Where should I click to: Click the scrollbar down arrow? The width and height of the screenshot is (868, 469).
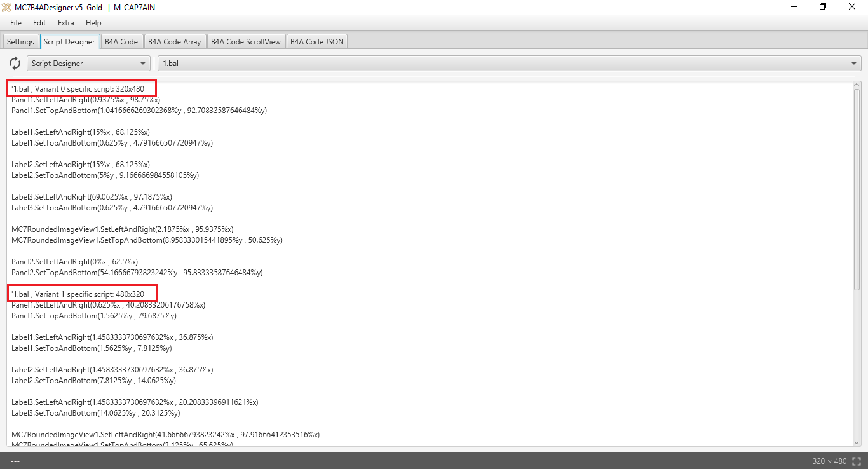point(857,442)
